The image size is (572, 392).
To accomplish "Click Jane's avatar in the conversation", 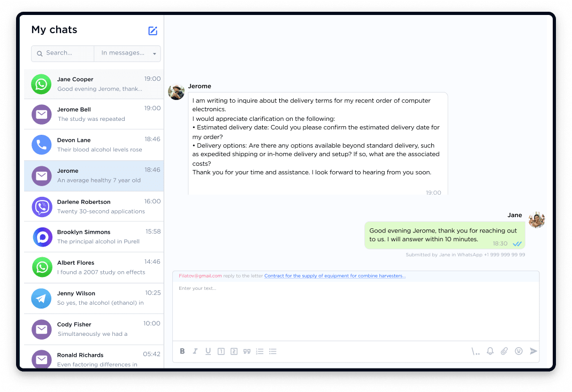I will [537, 219].
